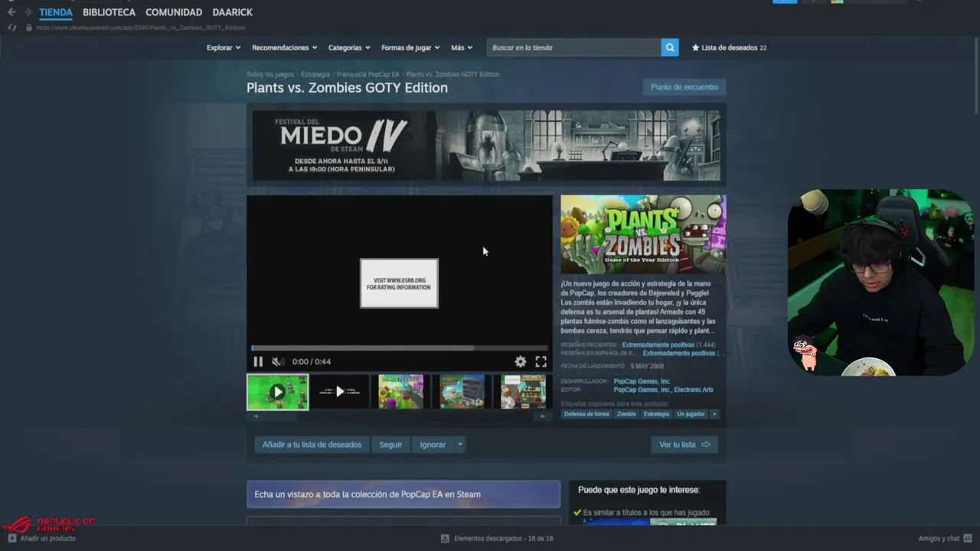The width and height of the screenshot is (980, 551).
Task: Select the Un jugador tag
Action: (x=691, y=414)
